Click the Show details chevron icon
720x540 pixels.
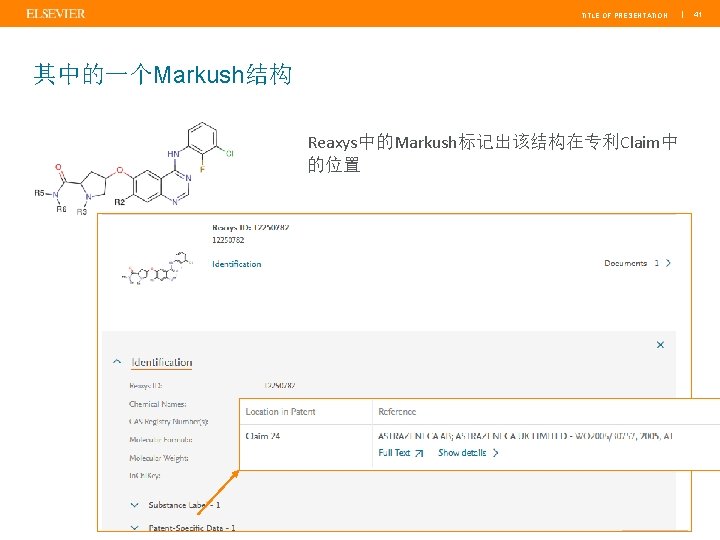[495, 453]
